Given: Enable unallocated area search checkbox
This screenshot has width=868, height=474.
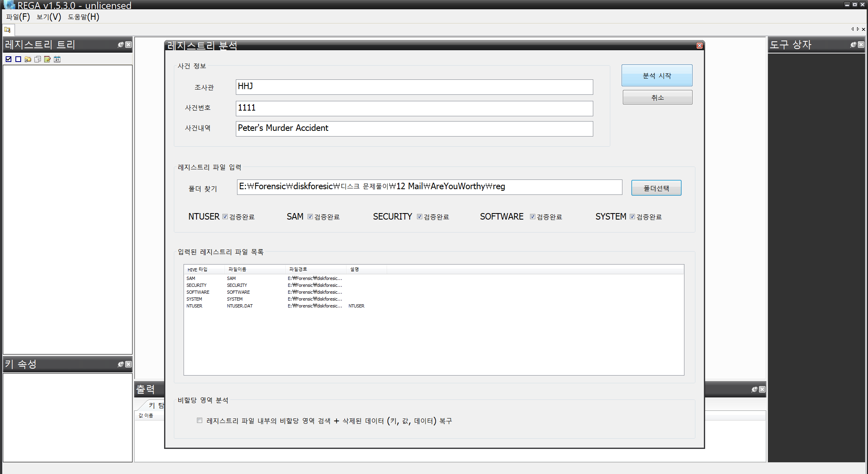Looking at the screenshot, I should click(x=199, y=421).
